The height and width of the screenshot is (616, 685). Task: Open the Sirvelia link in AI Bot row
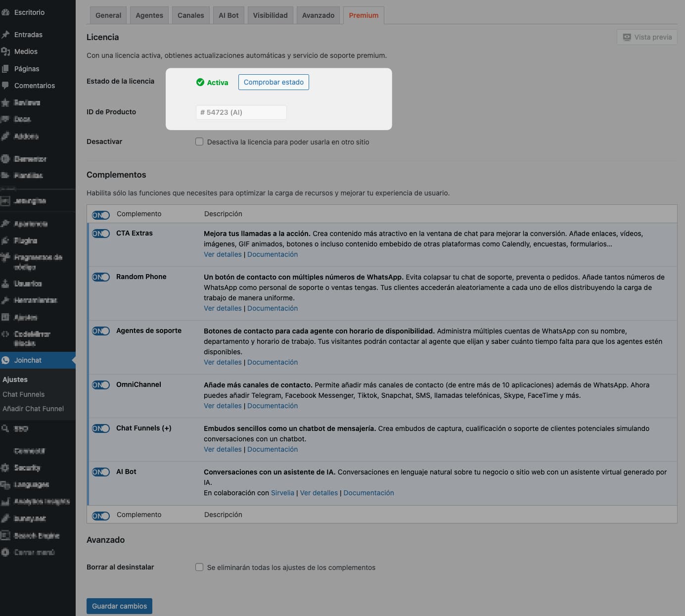click(282, 493)
